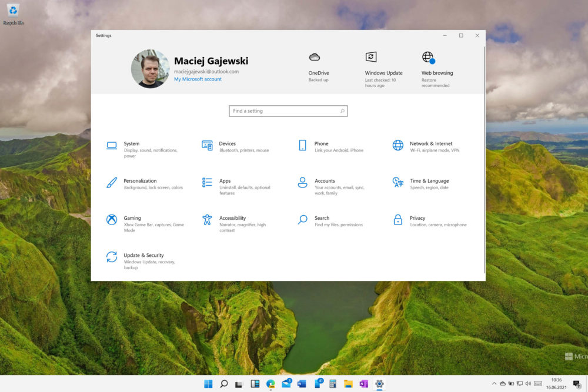588x392 pixels.
Task: Click the search magnifier in Find a setting
Action: [342, 111]
